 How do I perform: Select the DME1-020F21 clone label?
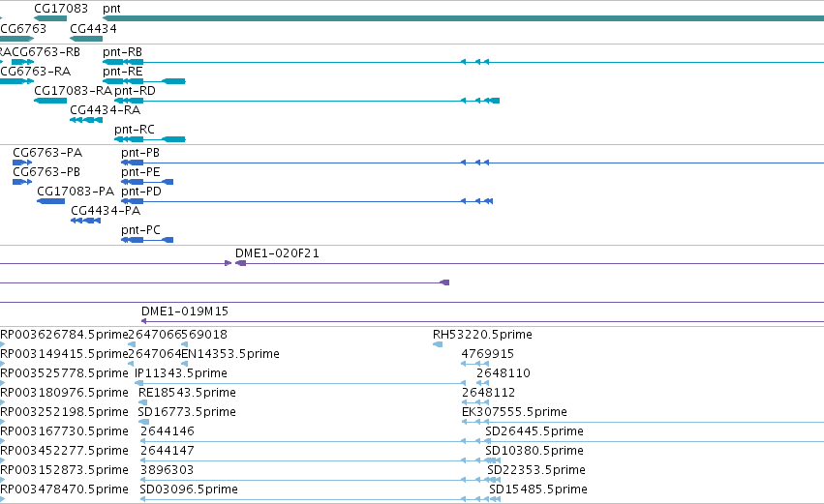(x=277, y=253)
